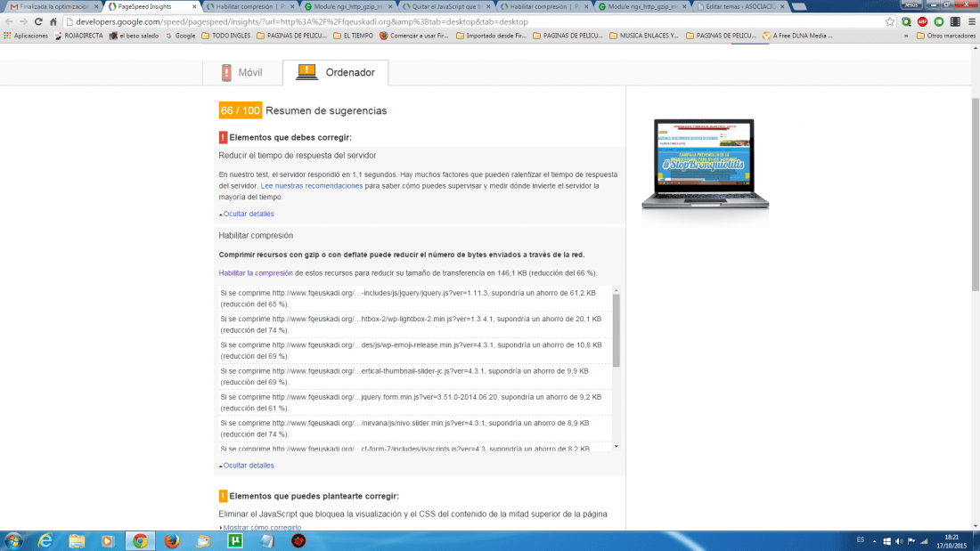Click the Eliminar el JavaScript que bloquea heading

click(x=413, y=514)
